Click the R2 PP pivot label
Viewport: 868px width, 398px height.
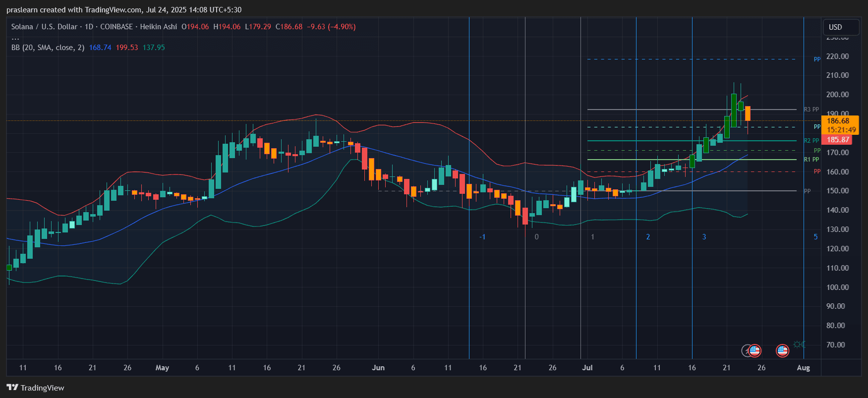(x=811, y=141)
